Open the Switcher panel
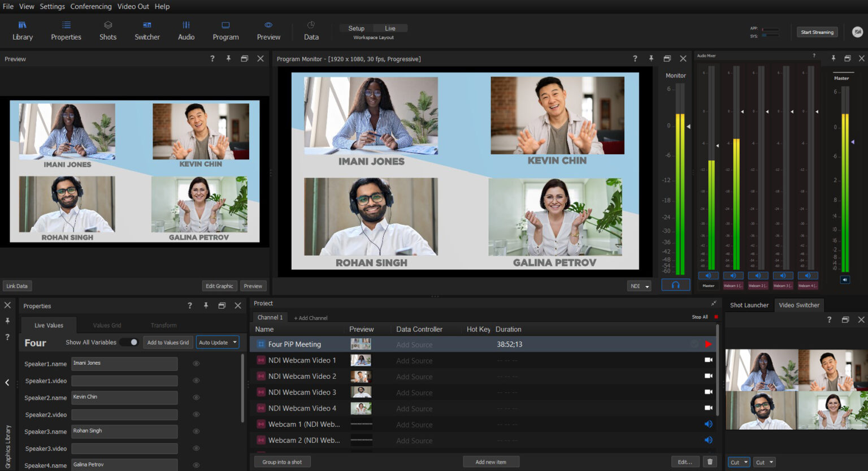Image resolution: width=868 pixels, height=471 pixels. pyautogui.click(x=147, y=31)
